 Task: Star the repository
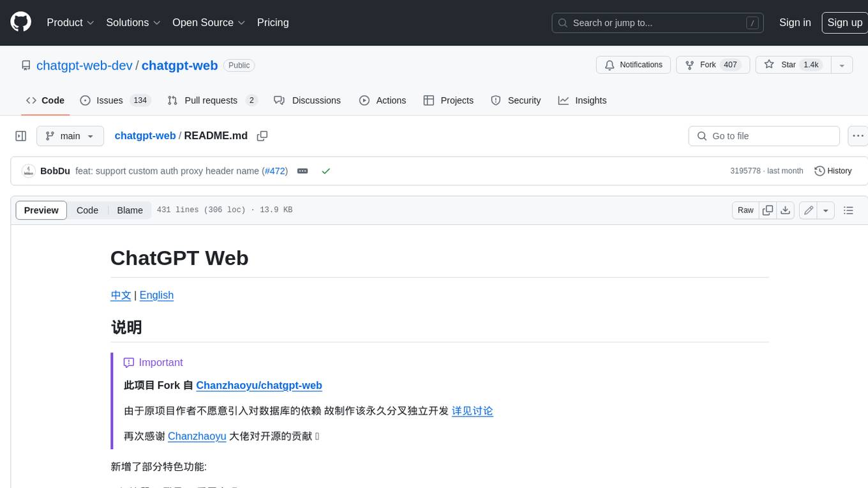pos(793,65)
